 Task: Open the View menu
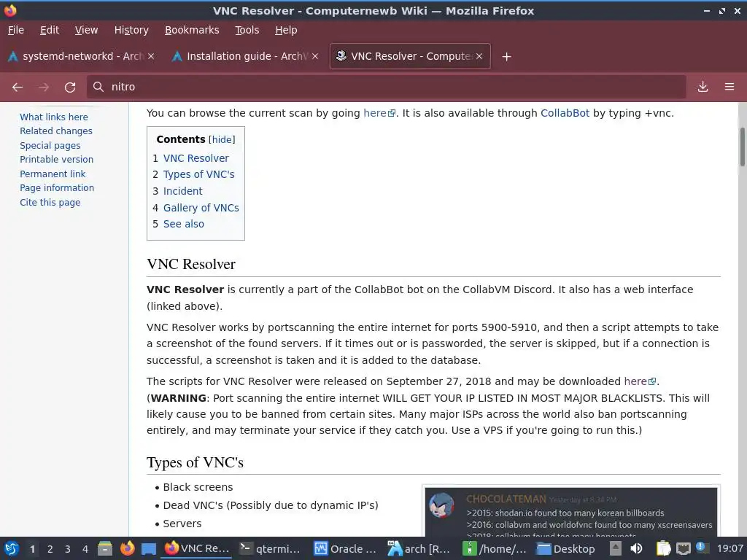coord(86,30)
